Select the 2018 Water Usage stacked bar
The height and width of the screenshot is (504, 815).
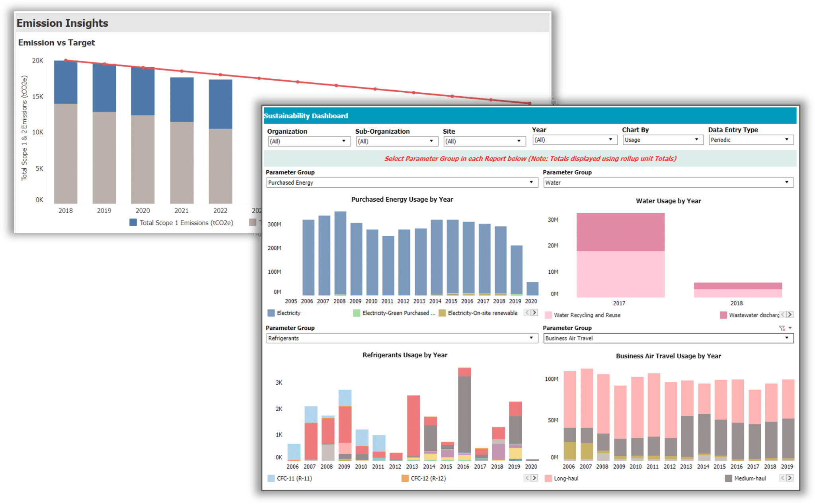[738, 290]
